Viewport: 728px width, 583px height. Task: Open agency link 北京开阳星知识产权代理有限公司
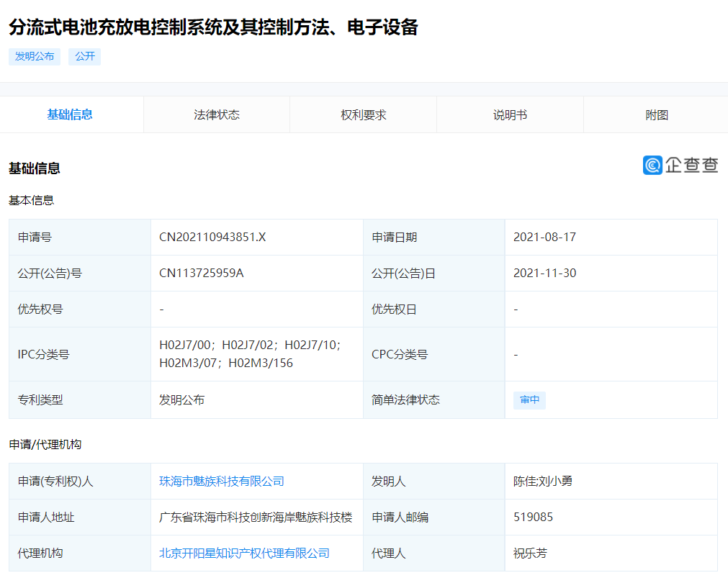coord(244,553)
